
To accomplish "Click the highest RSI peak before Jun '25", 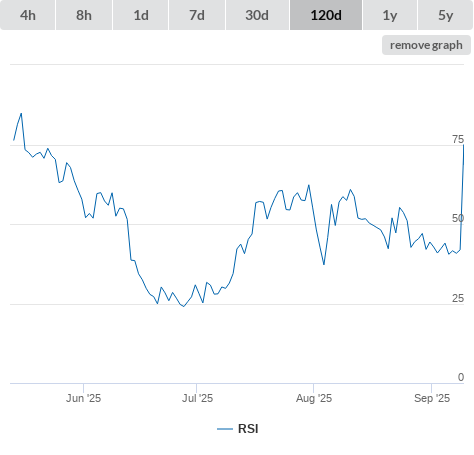I will [21, 114].
